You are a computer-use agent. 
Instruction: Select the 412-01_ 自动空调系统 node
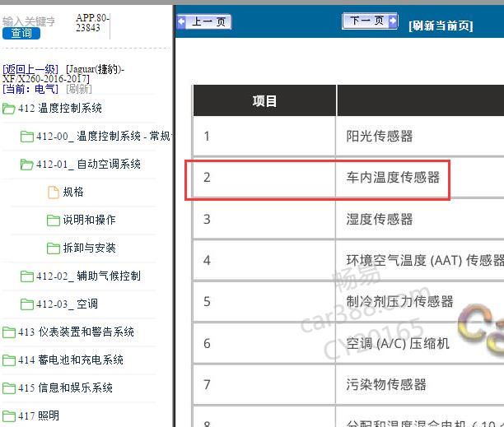[x=88, y=164]
